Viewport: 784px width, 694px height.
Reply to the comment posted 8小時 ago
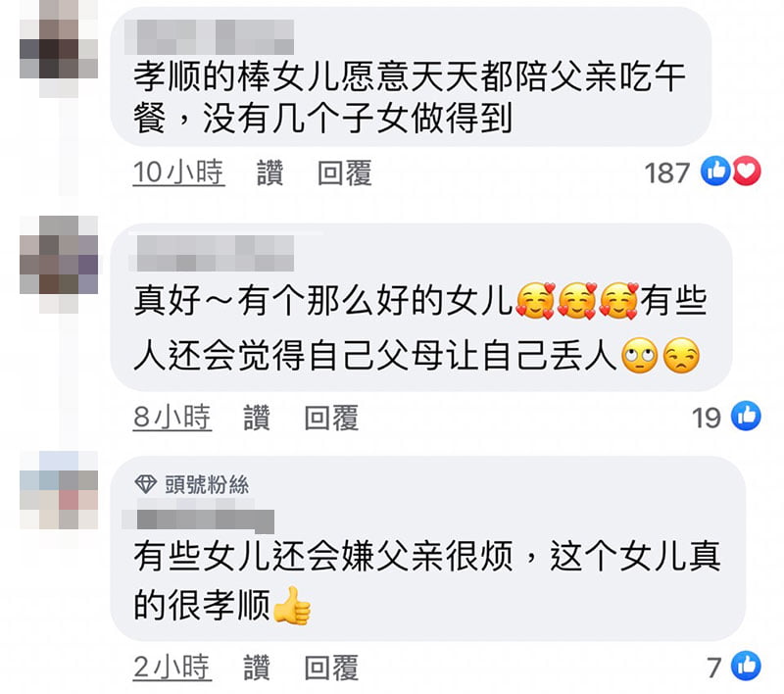[x=331, y=418]
